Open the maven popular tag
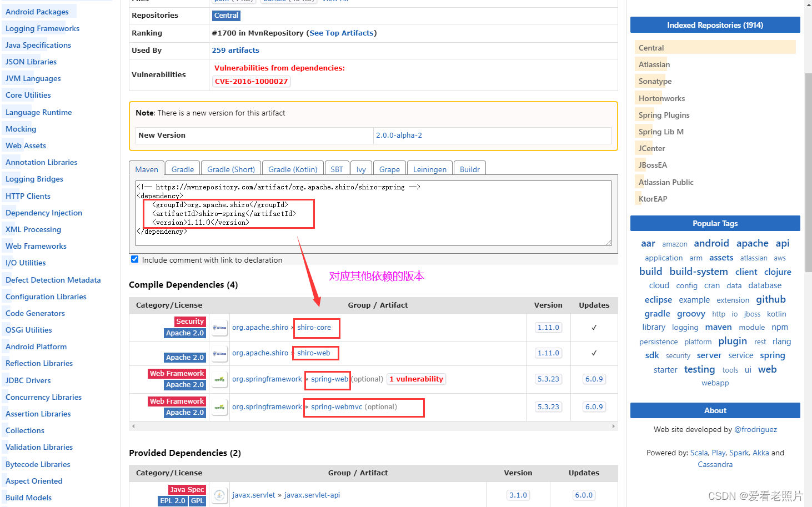This screenshot has height=507, width=812. click(718, 327)
